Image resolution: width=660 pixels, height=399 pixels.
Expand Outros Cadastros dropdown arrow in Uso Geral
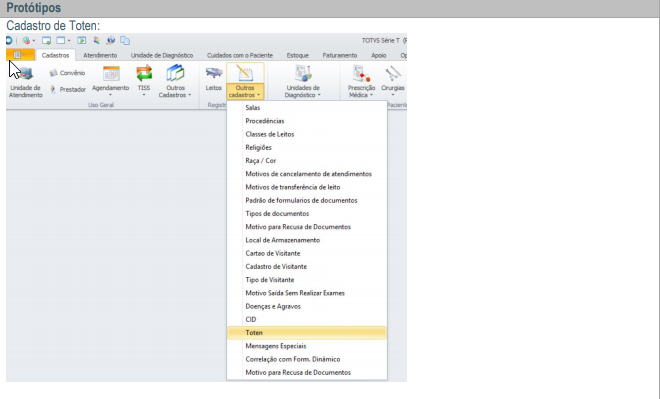pyautogui.click(x=189, y=95)
